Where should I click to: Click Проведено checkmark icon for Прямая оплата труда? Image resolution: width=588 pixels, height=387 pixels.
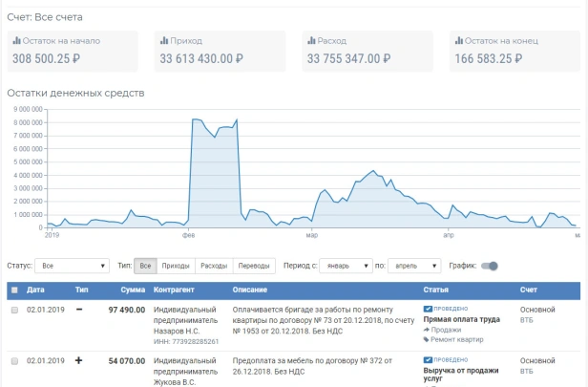pos(428,309)
